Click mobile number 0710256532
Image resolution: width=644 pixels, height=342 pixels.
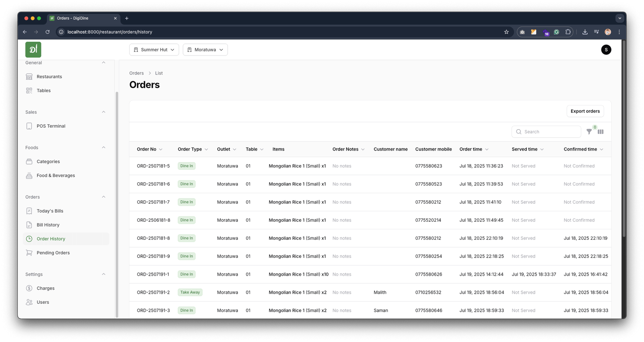(428, 293)
